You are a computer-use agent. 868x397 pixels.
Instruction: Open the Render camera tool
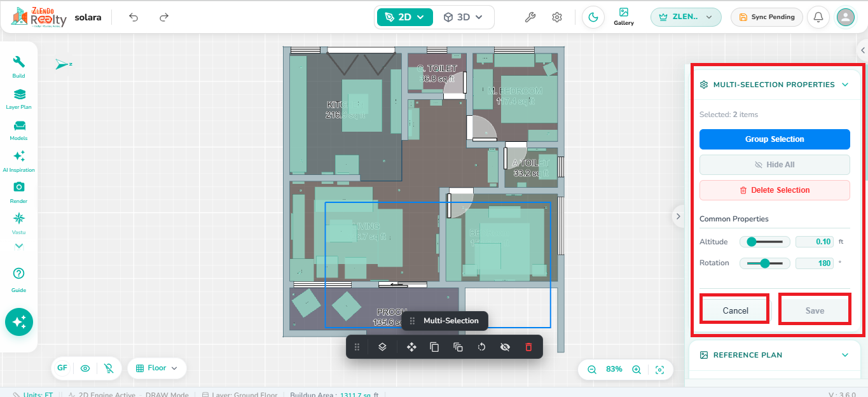tap(19, 192)
